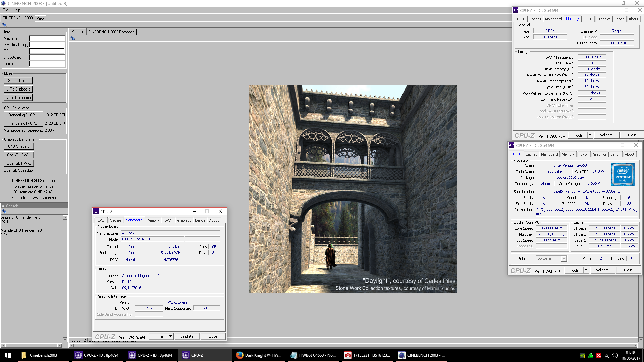
Task: Click Validate in Memory CPU-Z window
Action: coord(606,135)
